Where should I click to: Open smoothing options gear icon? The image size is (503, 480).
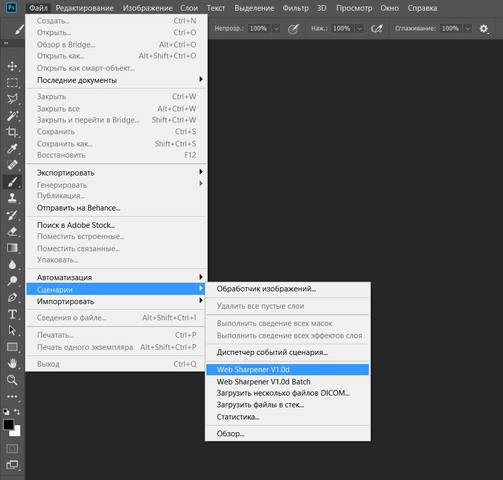[x=484, y=29]
